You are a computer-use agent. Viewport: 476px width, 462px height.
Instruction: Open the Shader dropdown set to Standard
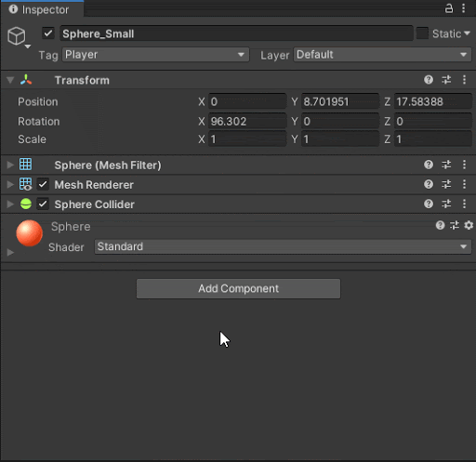[283, 246]
